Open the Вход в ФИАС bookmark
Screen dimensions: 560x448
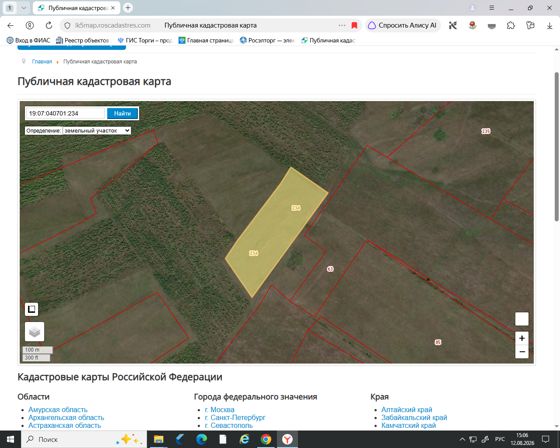(29, 40)
